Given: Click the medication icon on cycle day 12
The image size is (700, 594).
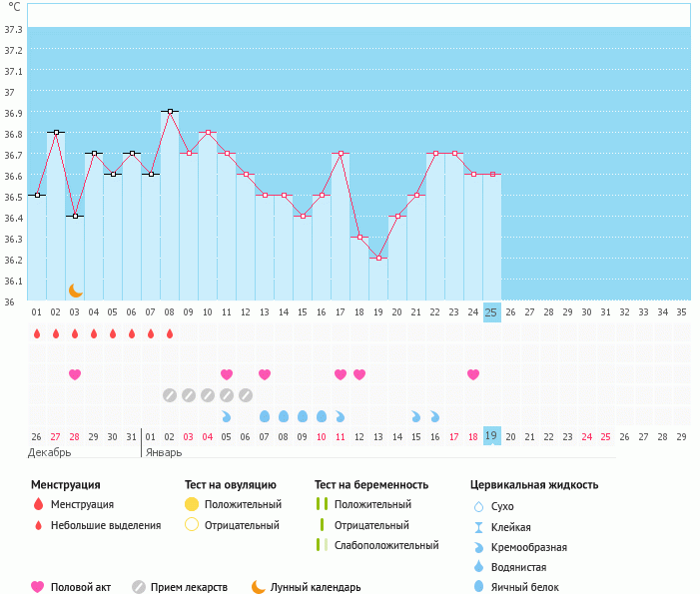Looking at the screenshot, I should coord(246,395).
